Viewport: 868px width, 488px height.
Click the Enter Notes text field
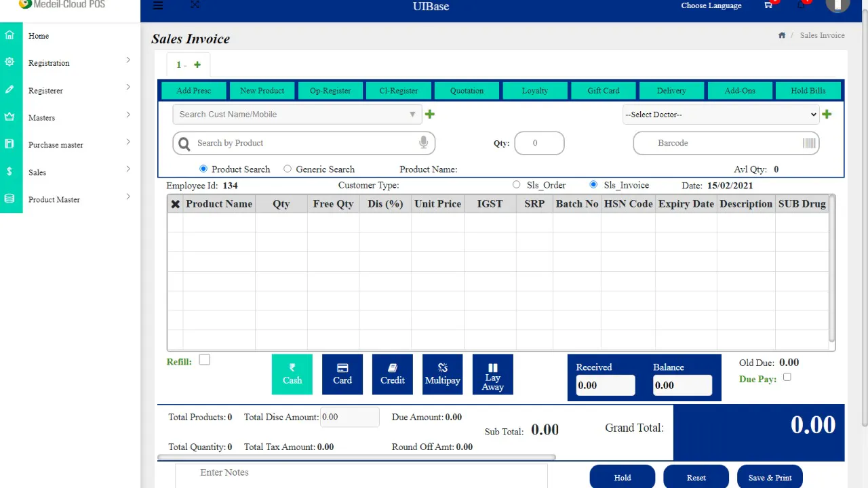click(361, 475)
